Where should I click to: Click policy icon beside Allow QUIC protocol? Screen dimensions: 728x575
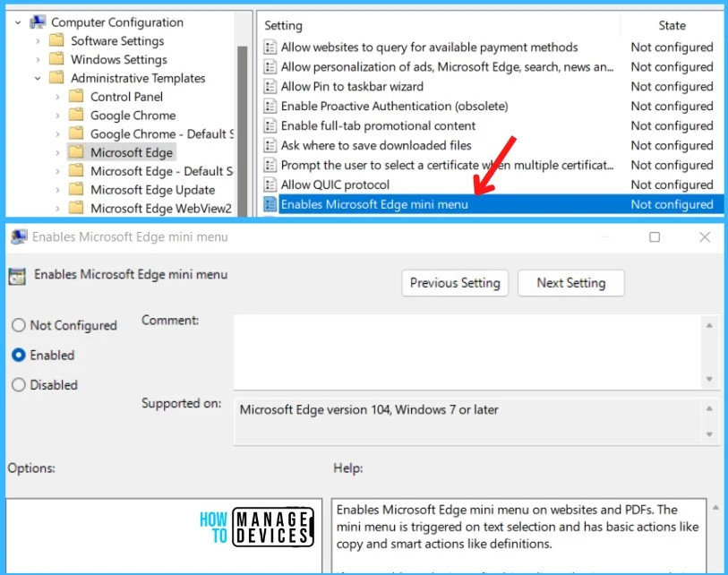(270, 185)
